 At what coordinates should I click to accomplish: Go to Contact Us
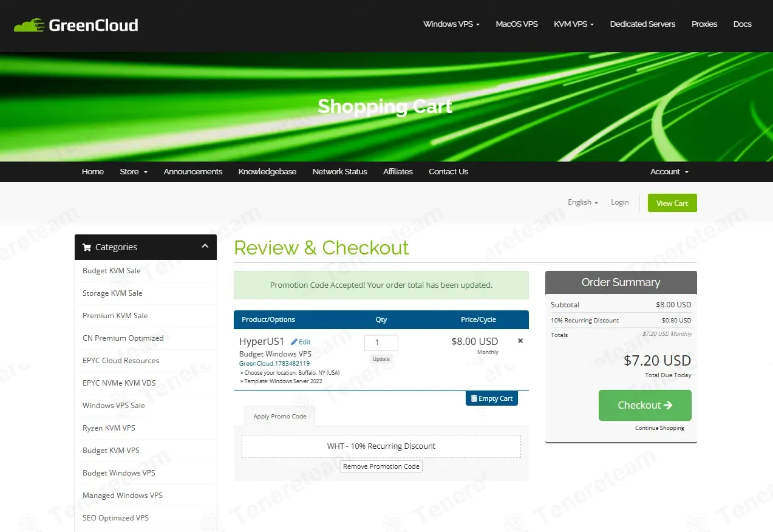[x=448, y=172]
